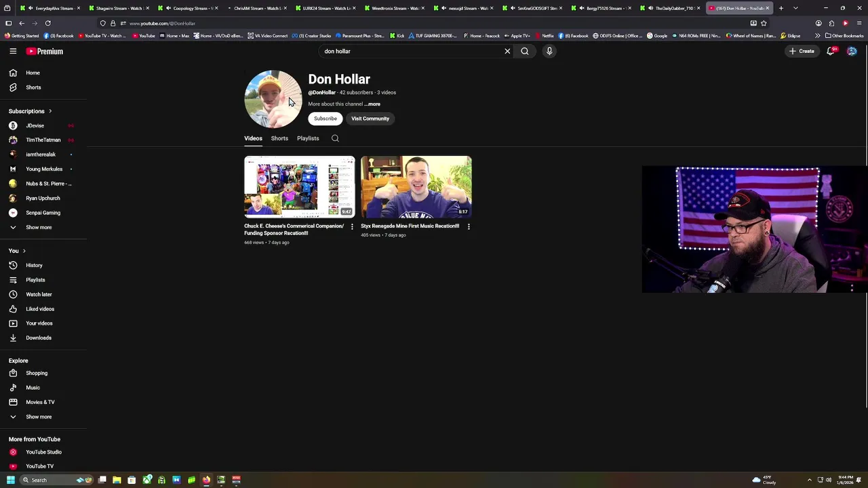Open Shorts in the sidebar
The image size is (868, 488).
tap(43, 87)
